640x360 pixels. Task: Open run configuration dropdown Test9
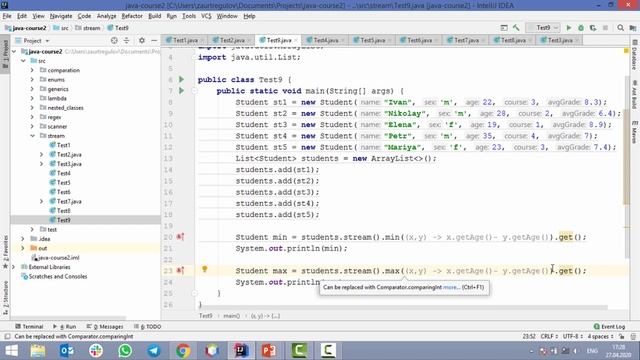click(543, 28)
